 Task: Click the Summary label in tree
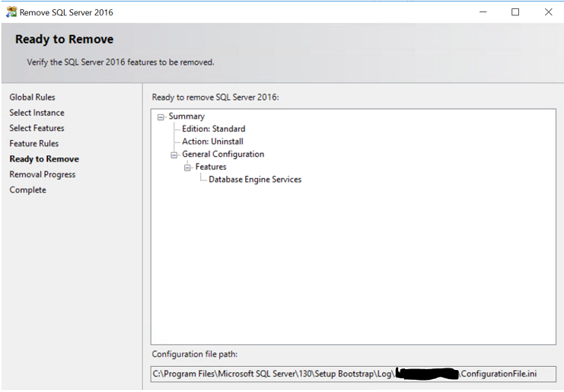186,116
